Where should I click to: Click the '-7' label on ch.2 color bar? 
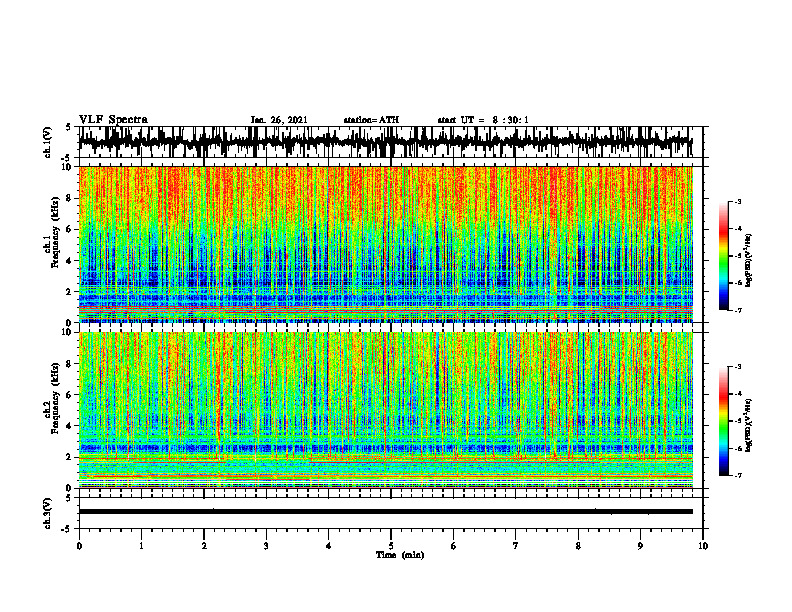coord(738,476)
